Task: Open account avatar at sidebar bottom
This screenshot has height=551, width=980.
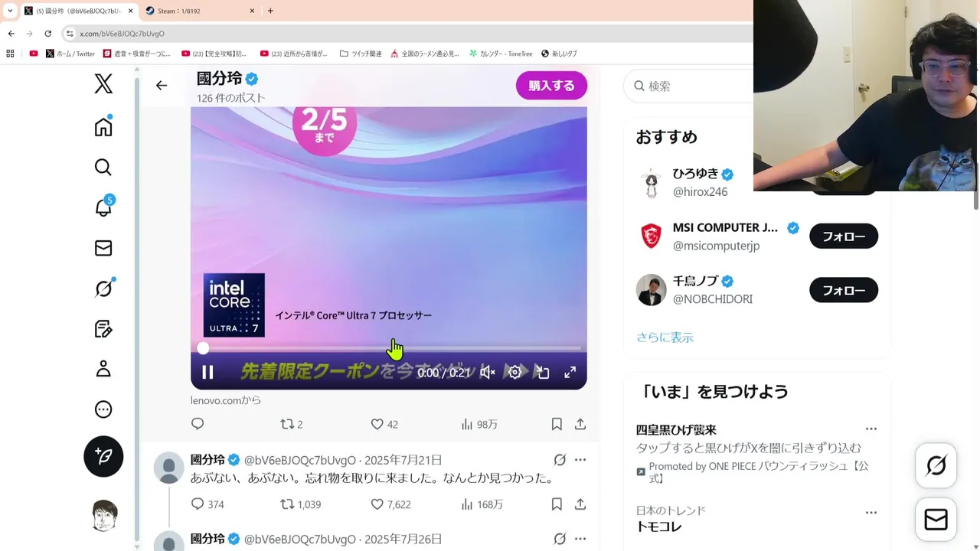Action: 104,516
